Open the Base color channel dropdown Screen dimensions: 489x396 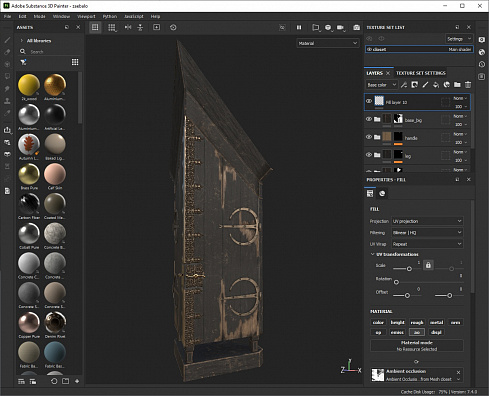click(x=382, y=85)
